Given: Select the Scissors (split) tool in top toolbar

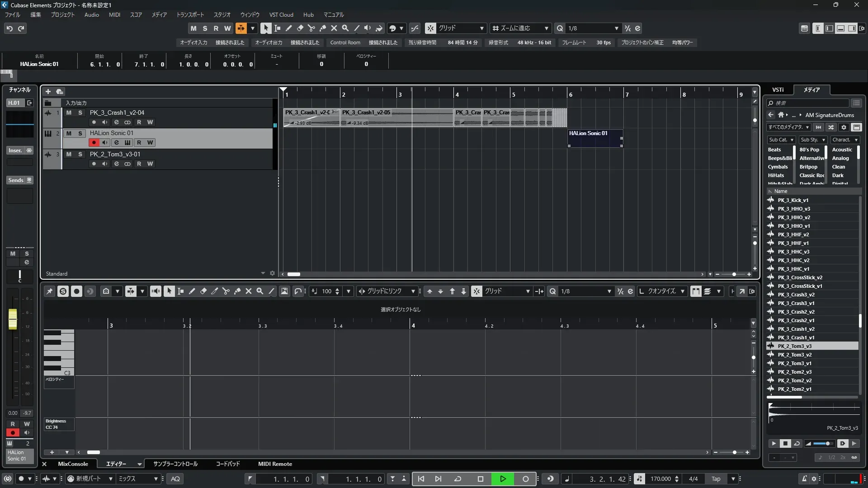Looking at the screenshot, I should pyautogui.click(x=311, y=28).
